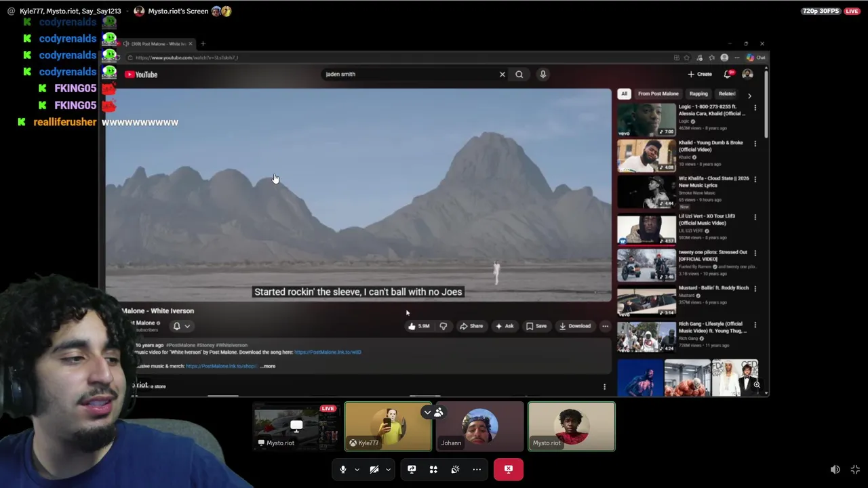The height and width of the screenshot is (488, 868).
Task: Select Kyle777's participant tile
Action: click(388, 426)
